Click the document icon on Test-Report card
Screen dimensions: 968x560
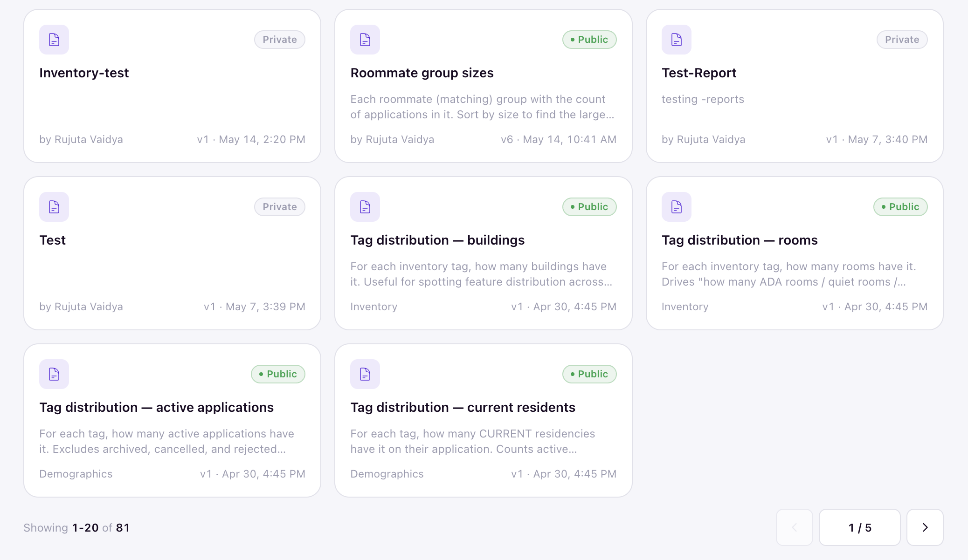[x=677, y=40]
